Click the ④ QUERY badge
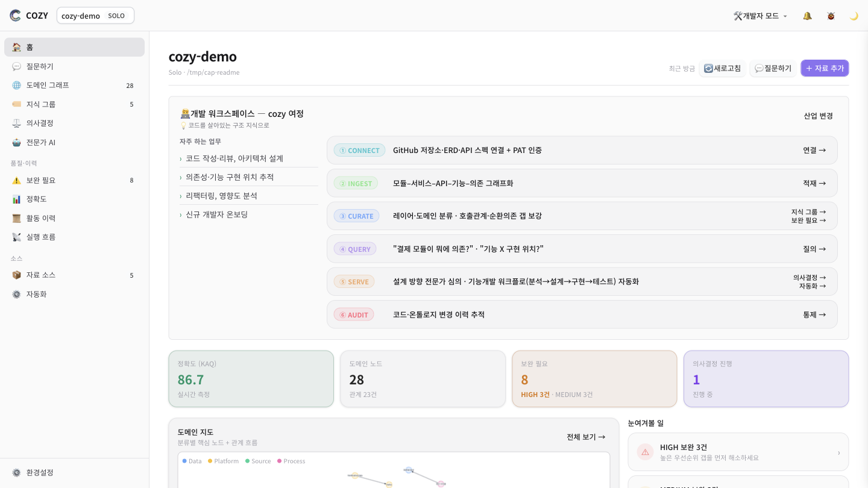The width and height of the screenshot is (868, 488). (355, 249)
